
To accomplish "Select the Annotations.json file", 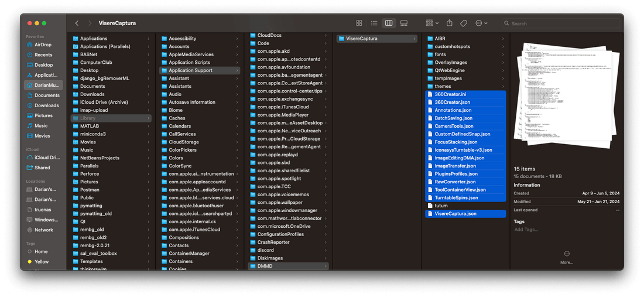I will click(466, 110).
